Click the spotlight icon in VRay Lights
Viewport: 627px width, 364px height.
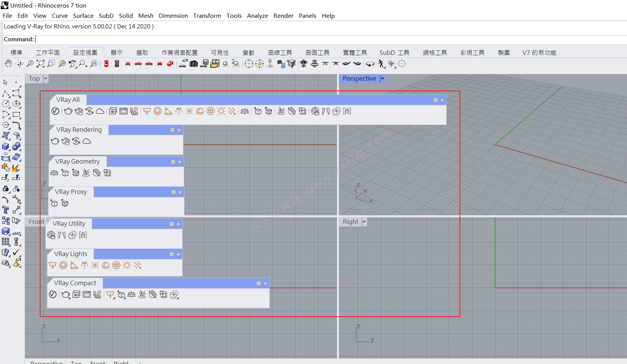[x=74, y=265]
